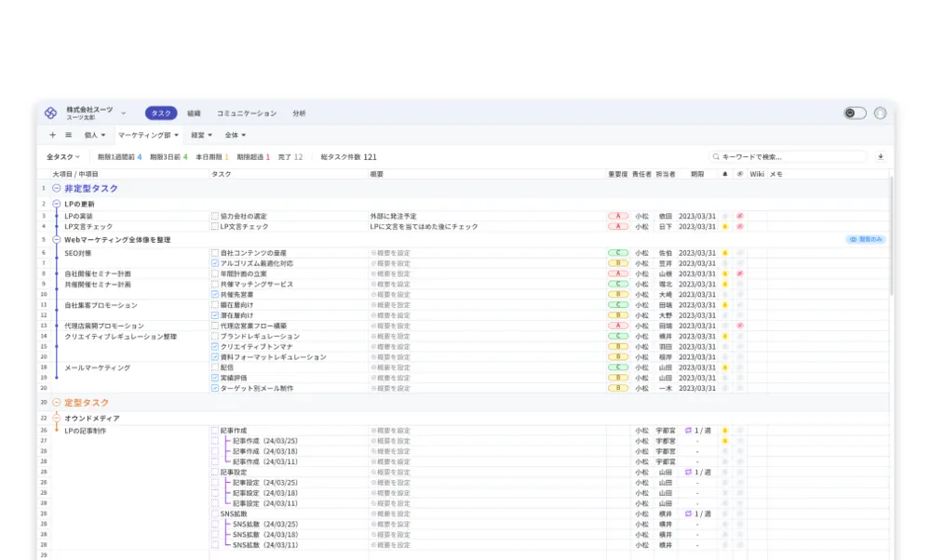Screen dimensions: 931x560
Task: Click the Suits company logo icon
Action: (x=51, y=113)
